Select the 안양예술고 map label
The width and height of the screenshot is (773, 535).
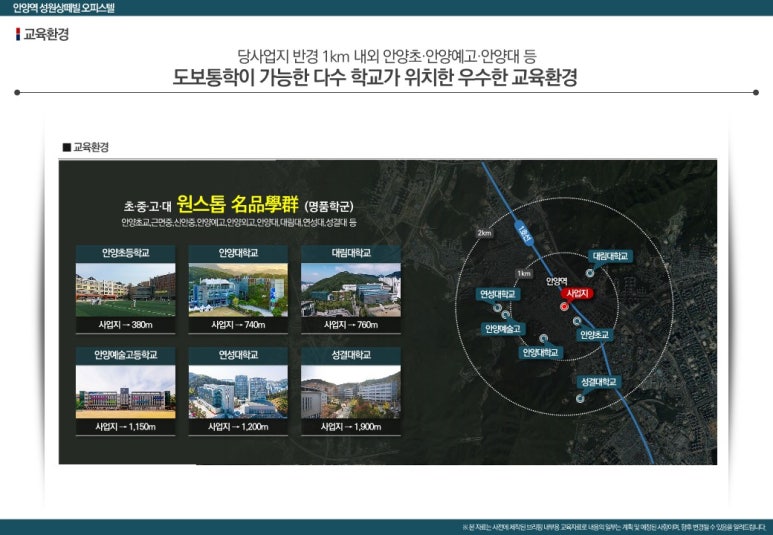[503, 329]
